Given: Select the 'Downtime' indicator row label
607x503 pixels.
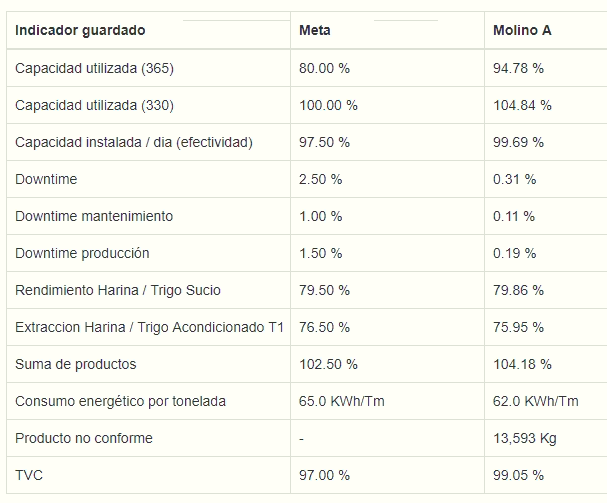Looking at the screenshot, I should click(46, 179).
